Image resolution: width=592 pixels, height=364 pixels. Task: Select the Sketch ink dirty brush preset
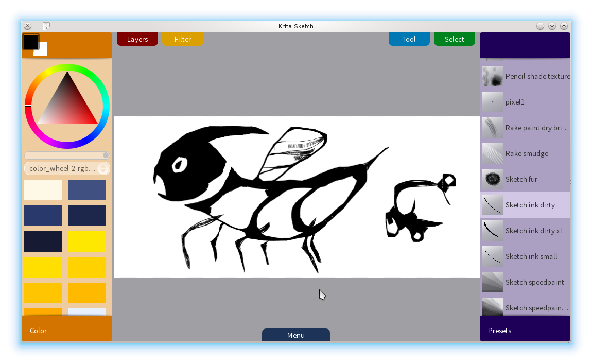pos(530,205)
